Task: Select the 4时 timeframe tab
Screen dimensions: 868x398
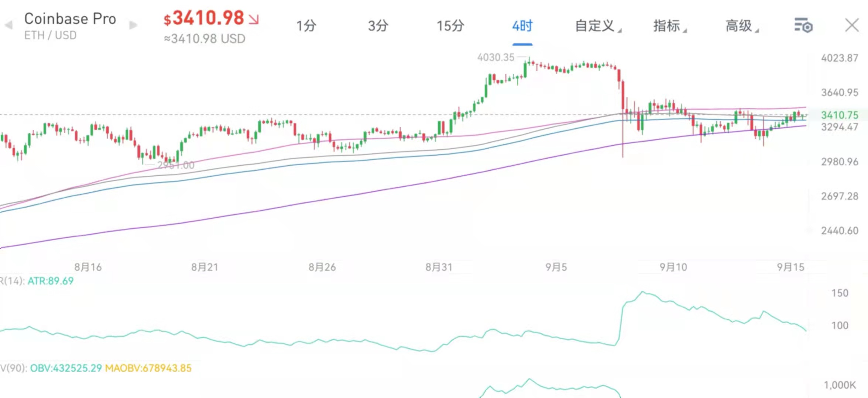Action: [522, 26]
